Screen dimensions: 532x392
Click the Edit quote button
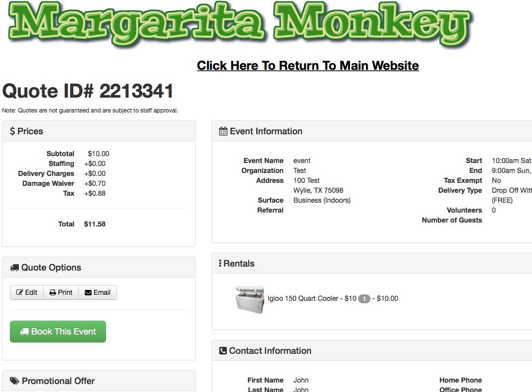(x=27, y=292)
